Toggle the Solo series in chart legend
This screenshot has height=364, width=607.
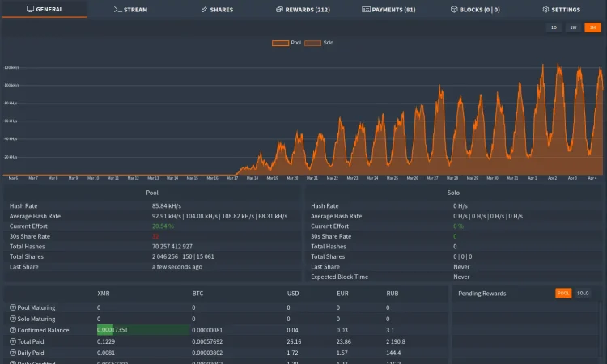(x=319, y=43)
